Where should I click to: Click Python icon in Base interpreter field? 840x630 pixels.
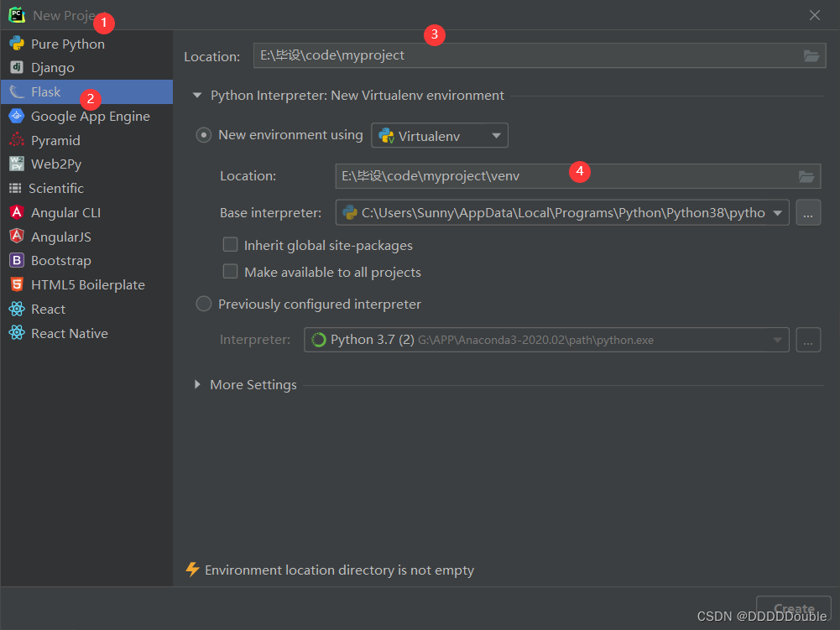pyautogui.click(x=350, y=213)
